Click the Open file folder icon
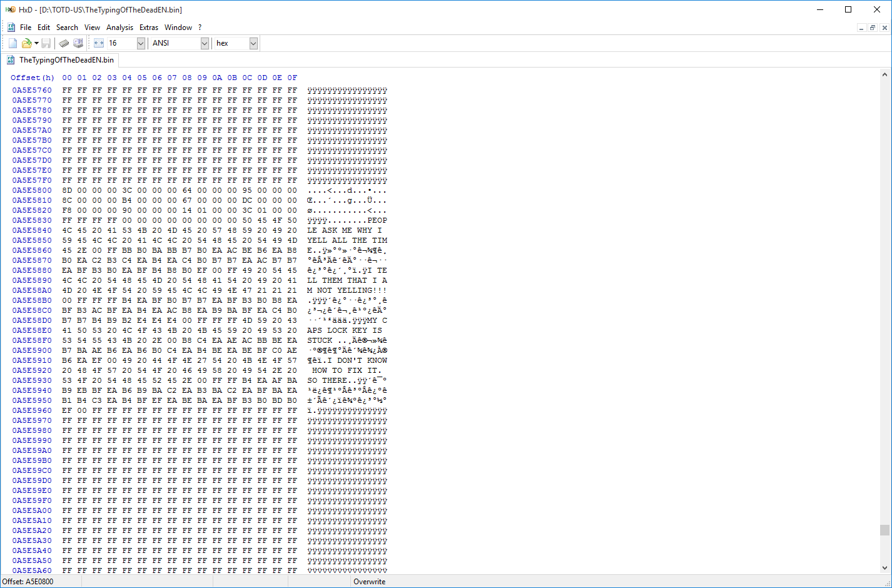892x588 pixels. (26, 43)
